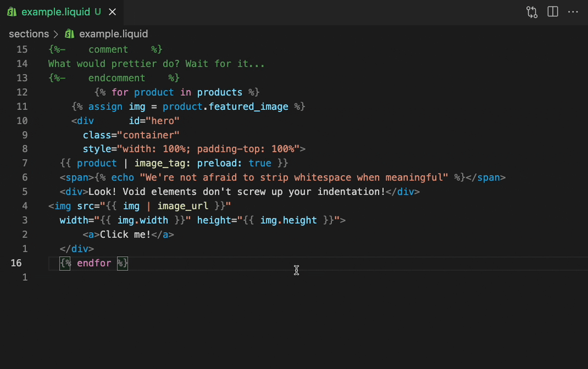The width and height of the screenshot is (588, 369).
Task: Click 'featured_image' property
Action: click(x=248, y=107)
